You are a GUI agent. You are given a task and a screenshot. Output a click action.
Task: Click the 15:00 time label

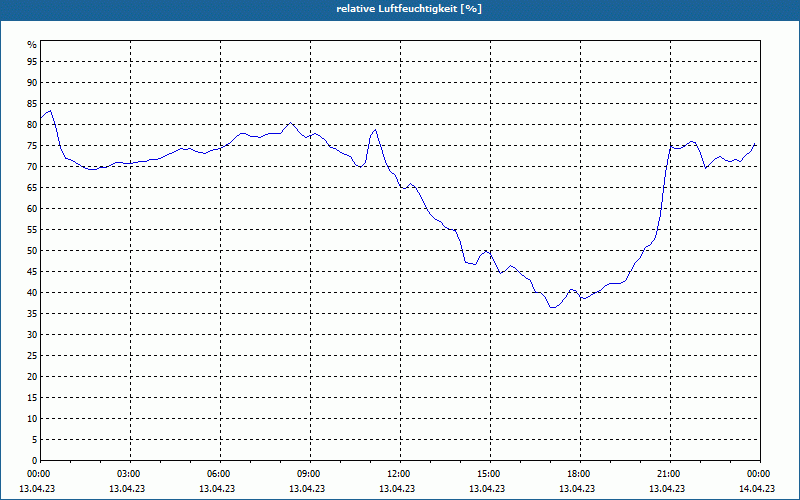pos(490,474)
